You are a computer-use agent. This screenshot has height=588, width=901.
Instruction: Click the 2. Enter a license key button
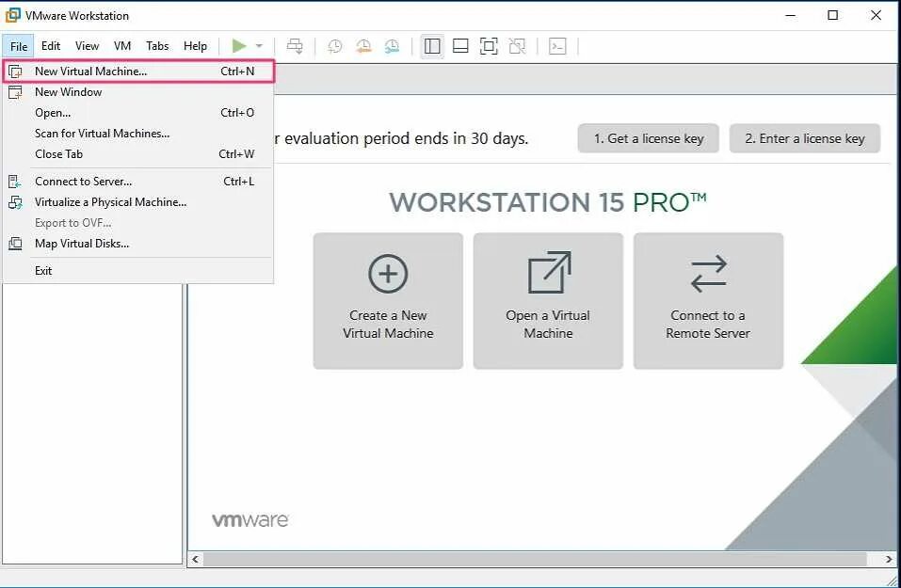pos(804,138)
